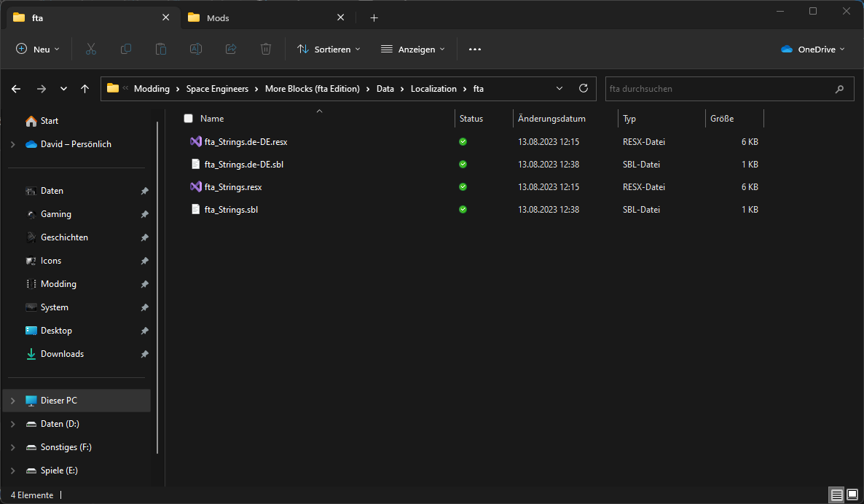Switch to details view icon in status bar
The width and height of the screenshot is (864, 504).
point(837,495)
